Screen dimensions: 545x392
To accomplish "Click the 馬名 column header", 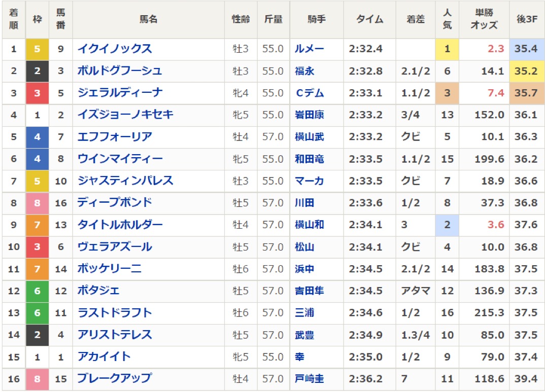I will (x=149, y=19).
